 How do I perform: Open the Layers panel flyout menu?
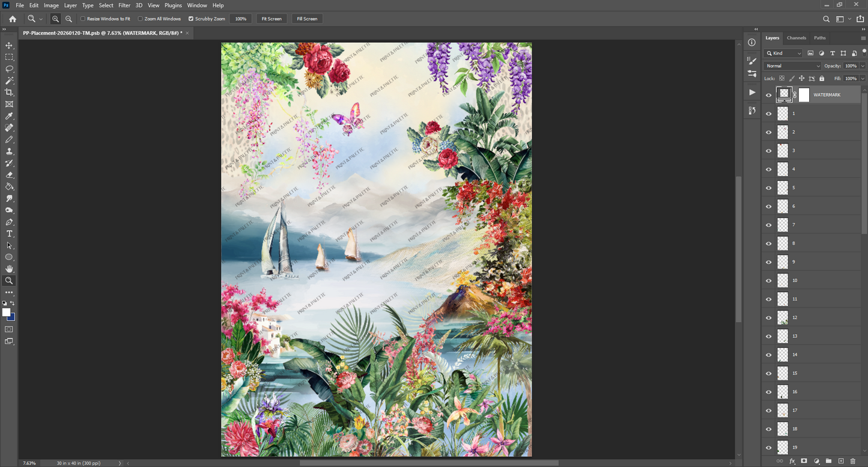tap(863, 38)
